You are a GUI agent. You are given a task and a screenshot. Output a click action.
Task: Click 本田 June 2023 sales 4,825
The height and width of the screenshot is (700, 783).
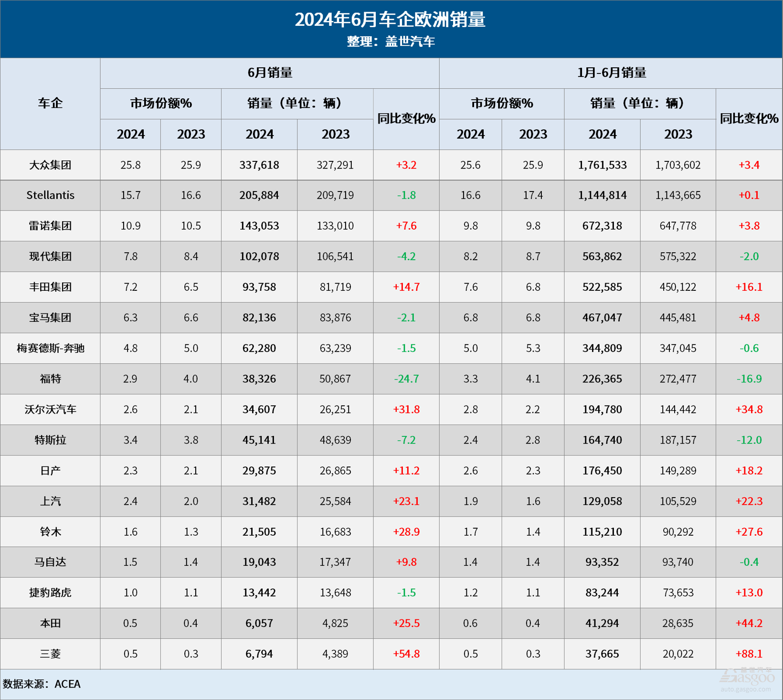335,623
